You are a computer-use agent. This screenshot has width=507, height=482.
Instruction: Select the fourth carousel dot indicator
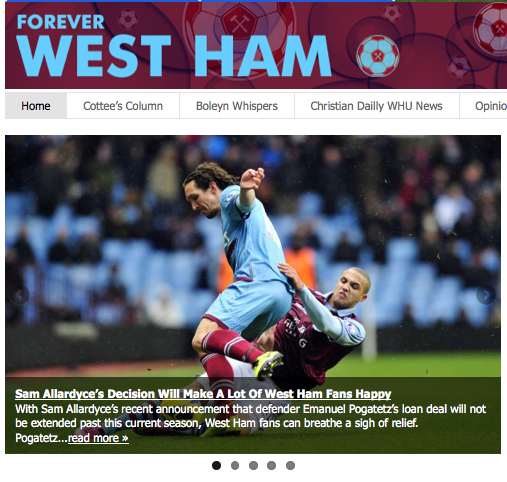pos(272,465)
